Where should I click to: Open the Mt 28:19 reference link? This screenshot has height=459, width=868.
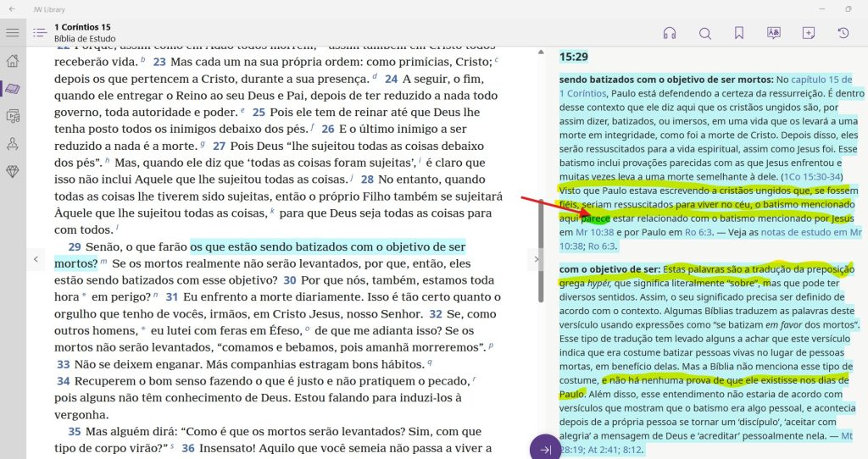[848, 434]
